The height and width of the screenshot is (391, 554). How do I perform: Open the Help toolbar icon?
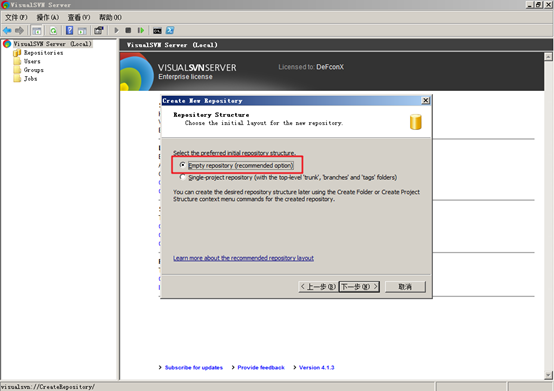tap(70, 31)
